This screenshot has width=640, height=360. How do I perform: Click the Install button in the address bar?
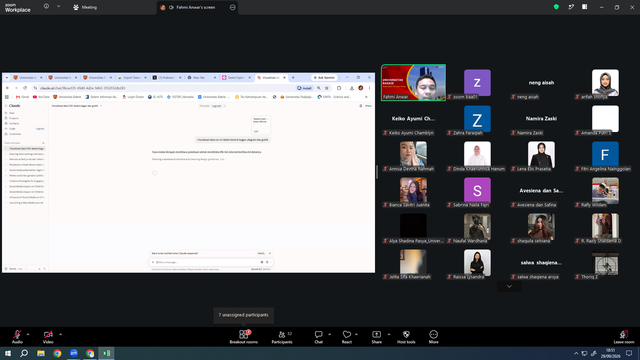[304, 88]
